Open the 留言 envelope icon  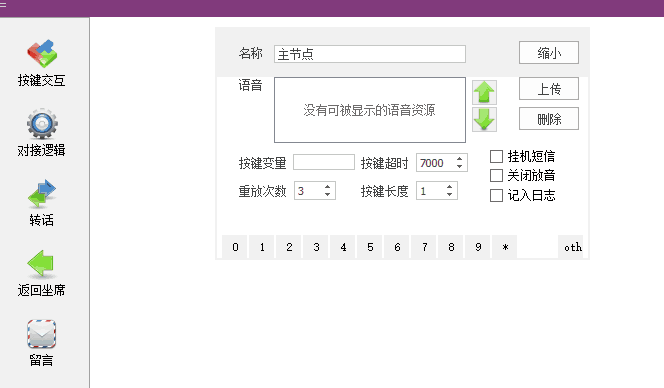pyautogui.click(x=42, y=334)
